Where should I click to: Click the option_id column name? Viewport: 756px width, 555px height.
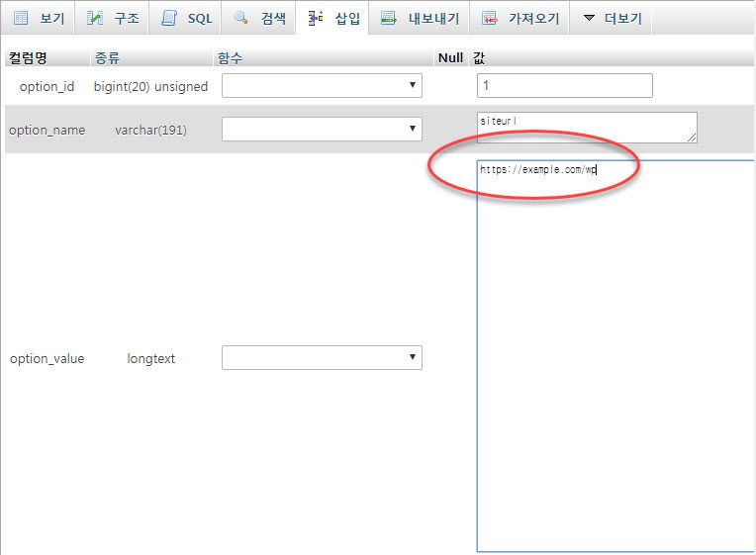[x=47, y=87]
